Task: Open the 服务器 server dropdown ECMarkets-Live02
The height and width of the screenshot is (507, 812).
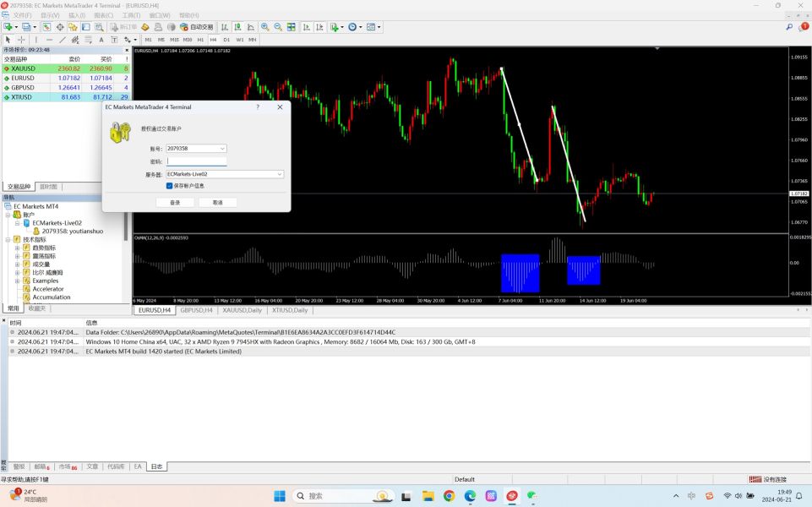Action: [x=280, y=175]
